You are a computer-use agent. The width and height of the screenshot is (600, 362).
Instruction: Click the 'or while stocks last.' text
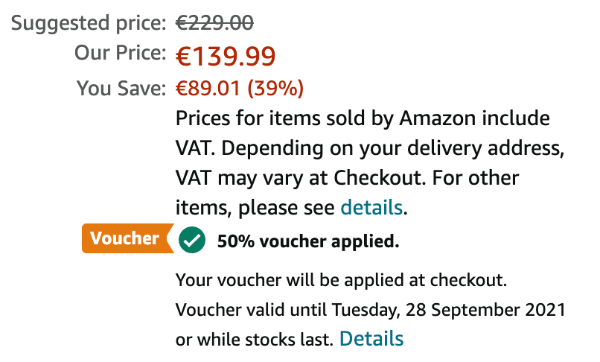click(x=254, y=339)
